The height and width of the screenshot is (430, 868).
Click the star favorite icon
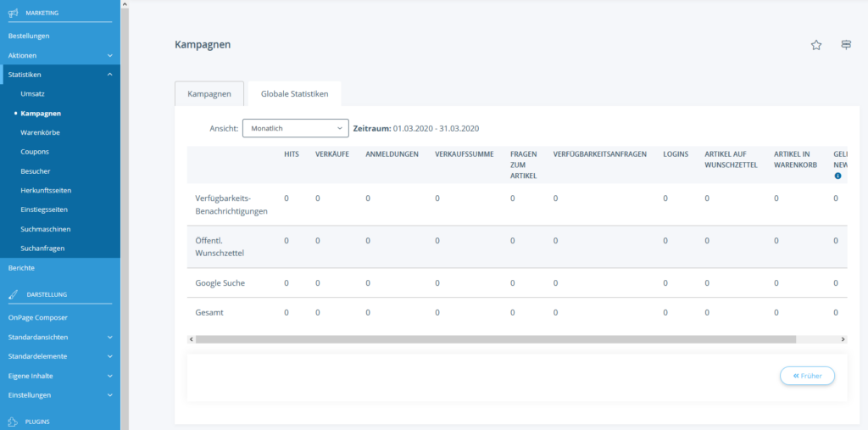click(x=816, y=45)
